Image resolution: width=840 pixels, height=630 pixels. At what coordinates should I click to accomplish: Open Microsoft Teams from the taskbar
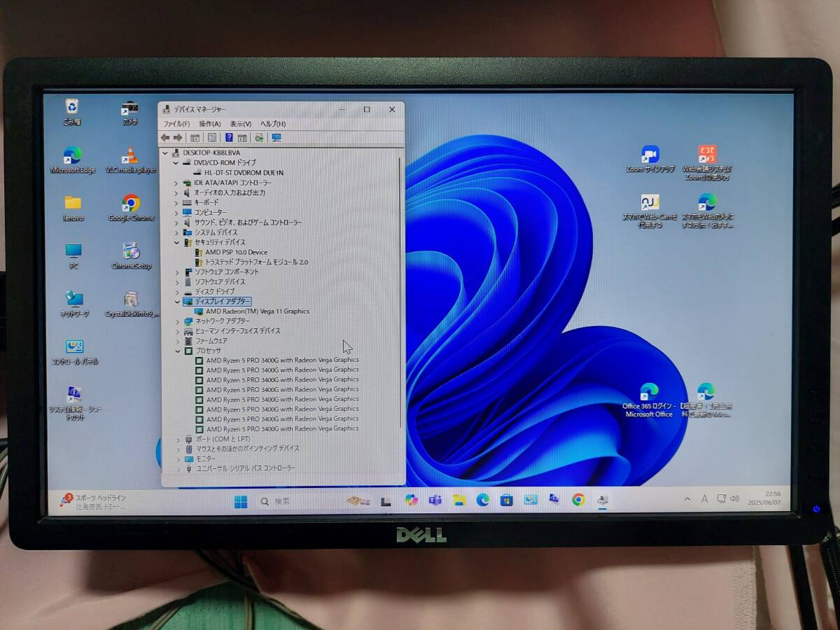435,500
